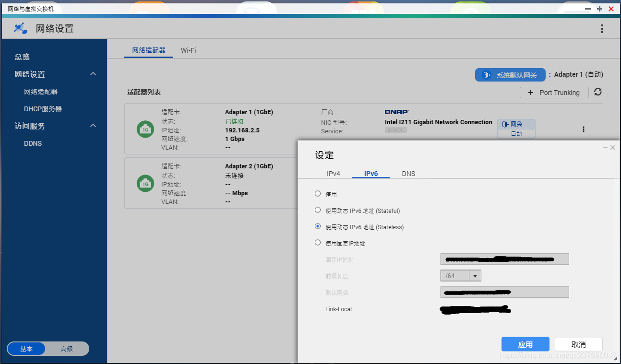Click Adapter 2 green 1G port icon
The image size is (621, 364).
(x=145, y=183)
